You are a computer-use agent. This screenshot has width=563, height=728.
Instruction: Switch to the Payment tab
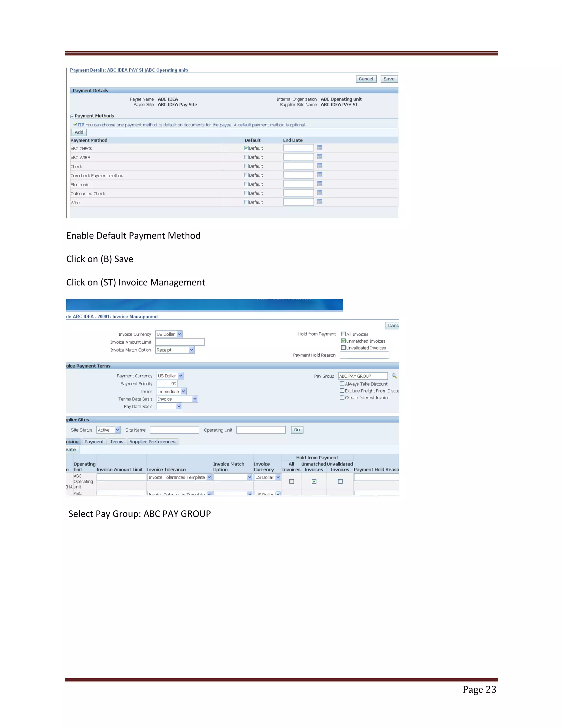pyautogui.click(x=94, y=441)
